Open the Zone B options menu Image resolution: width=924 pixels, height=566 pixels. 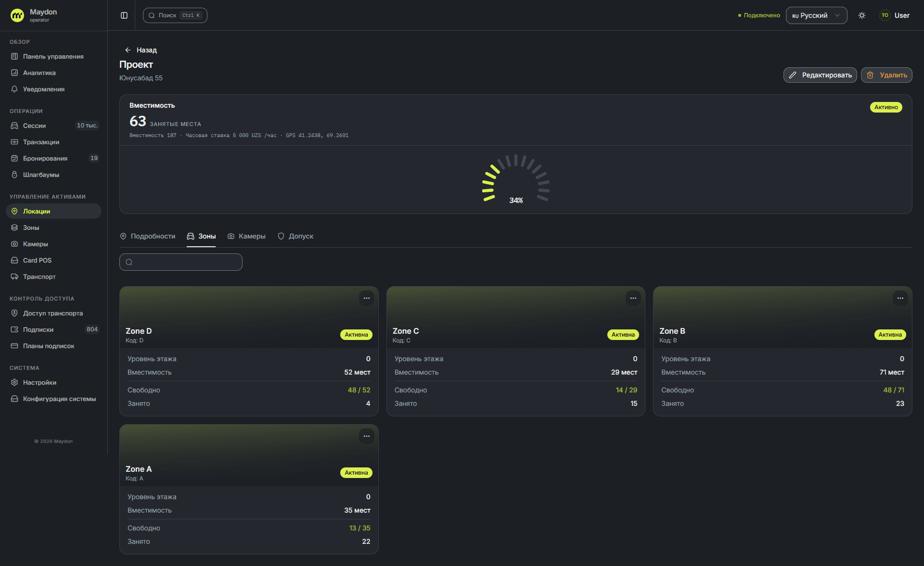[900, 298]
